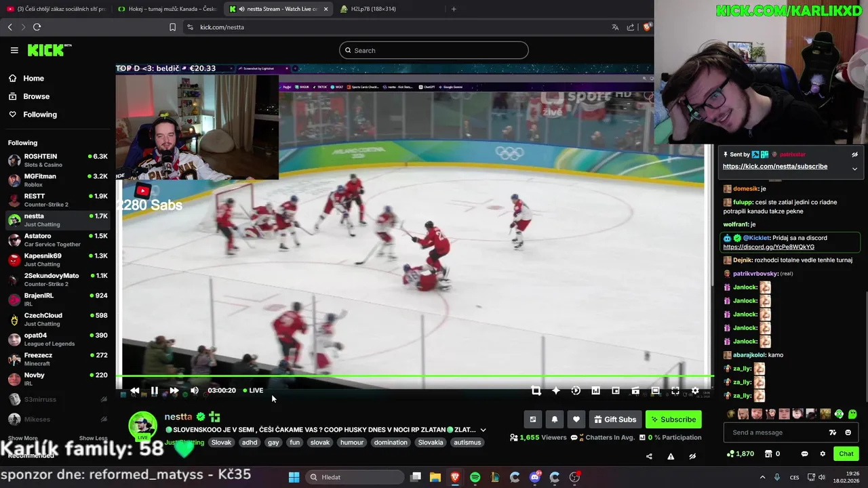This screenshot has height=488, width=868.
Task: Open the channel shop icon
Action: click(x=768, y=453)
